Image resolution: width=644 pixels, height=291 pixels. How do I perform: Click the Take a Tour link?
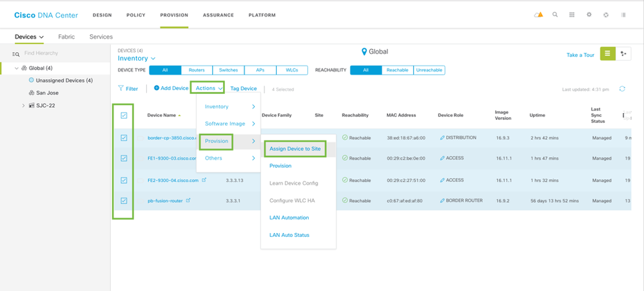click(580, 55)
